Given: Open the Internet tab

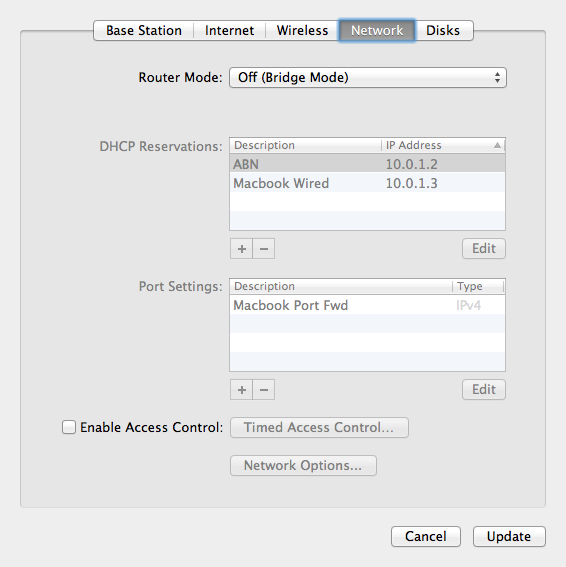Looking at the screenshot, I should (229, 30).
